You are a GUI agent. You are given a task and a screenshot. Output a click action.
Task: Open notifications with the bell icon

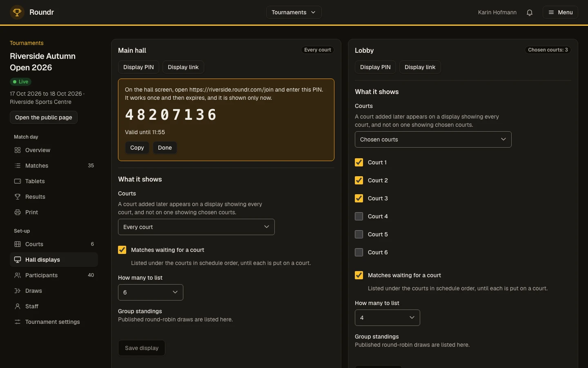tap(530, 12)
